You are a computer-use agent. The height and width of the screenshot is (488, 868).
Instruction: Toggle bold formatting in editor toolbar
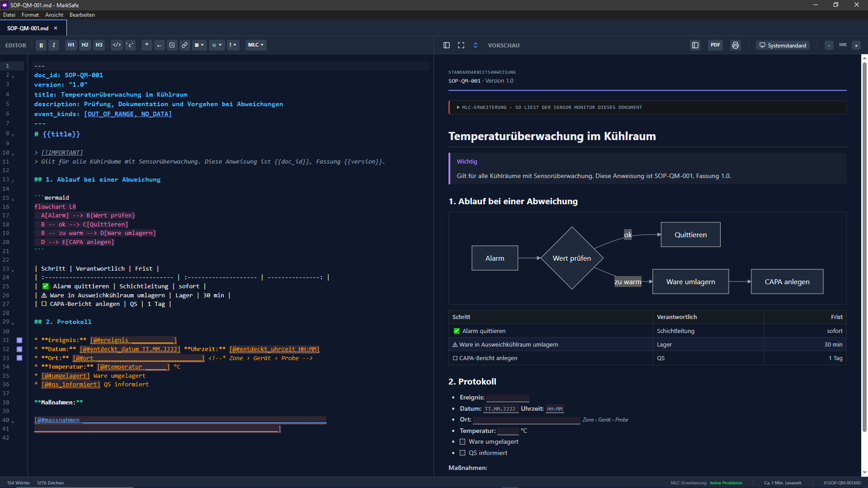(41, 45)
